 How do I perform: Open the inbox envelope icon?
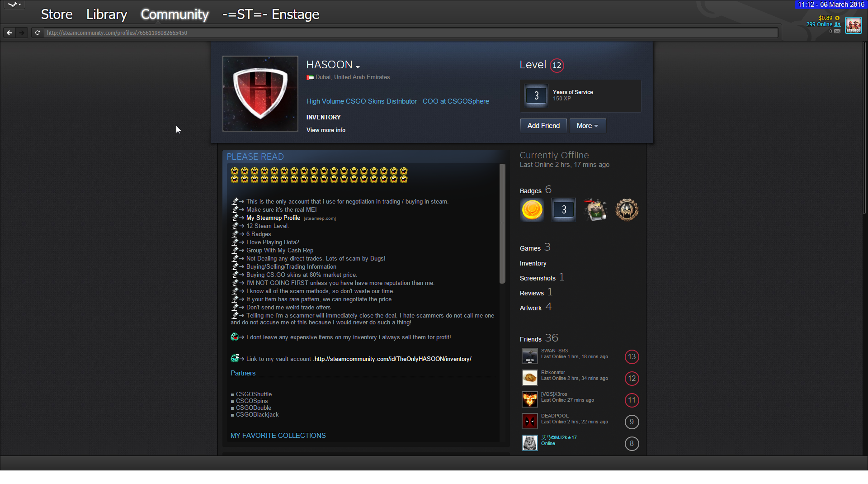[837, 31]
